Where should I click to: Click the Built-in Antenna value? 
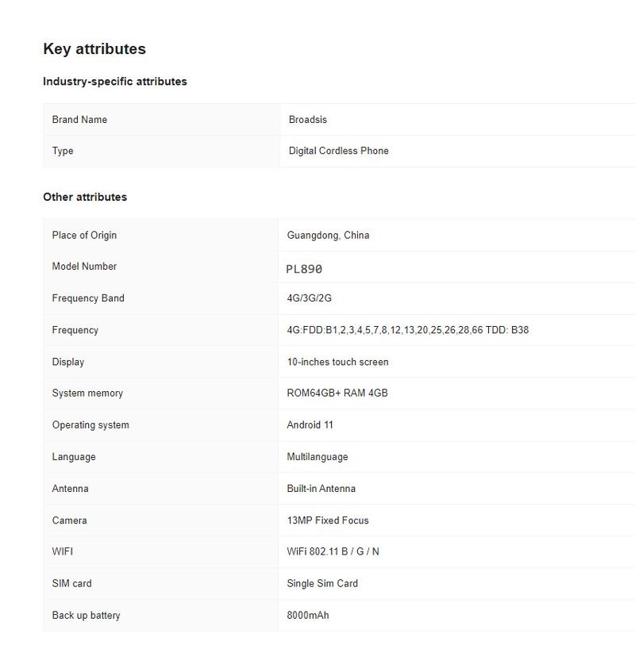(x=321, y=489)
